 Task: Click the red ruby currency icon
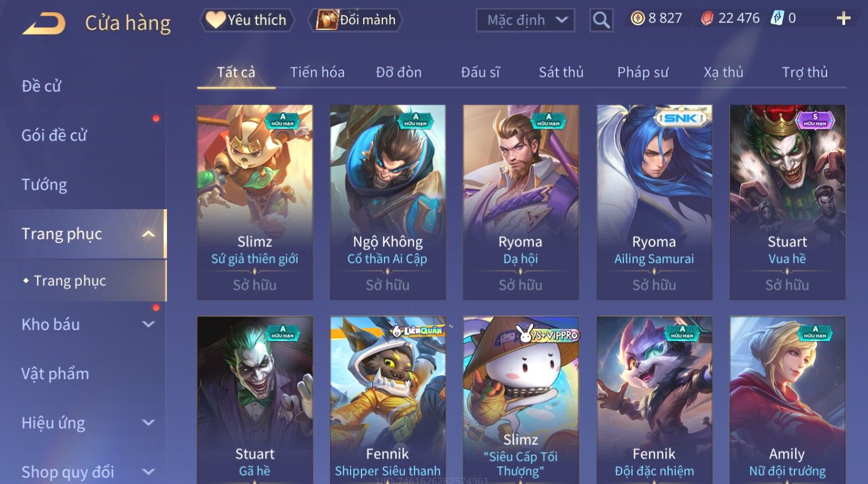point(707,19)
